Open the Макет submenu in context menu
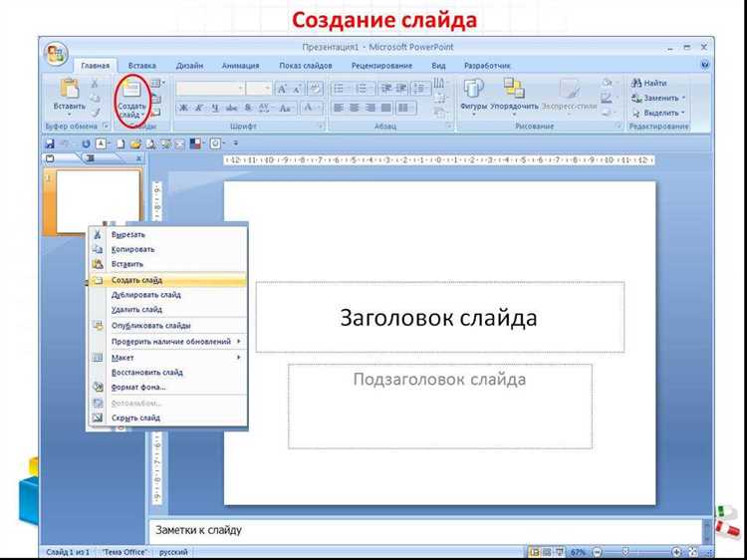 168,358
